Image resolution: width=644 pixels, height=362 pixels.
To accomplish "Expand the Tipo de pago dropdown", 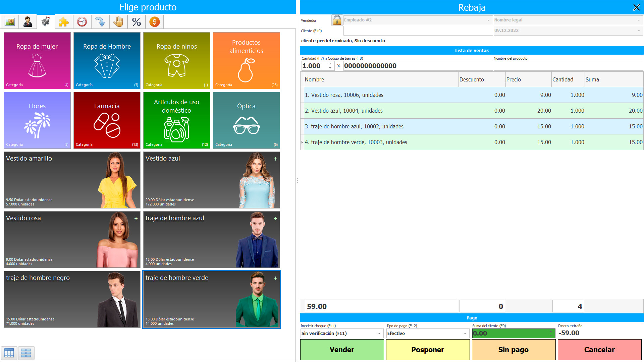I will (x=465, y=333).
